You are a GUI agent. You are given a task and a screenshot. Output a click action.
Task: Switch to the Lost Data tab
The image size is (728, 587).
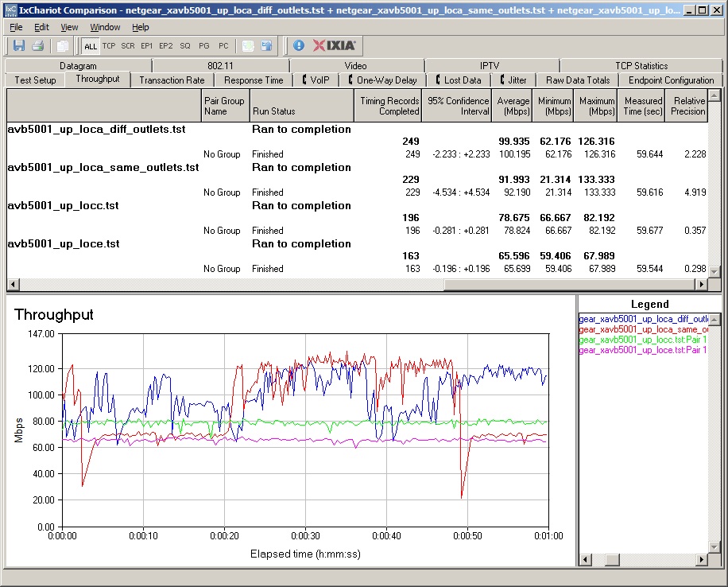tap(459, 80)
